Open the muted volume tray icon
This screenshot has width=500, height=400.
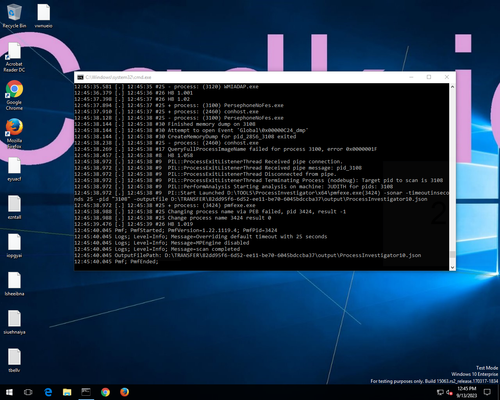pyautogui.click(x=449, y=392)
